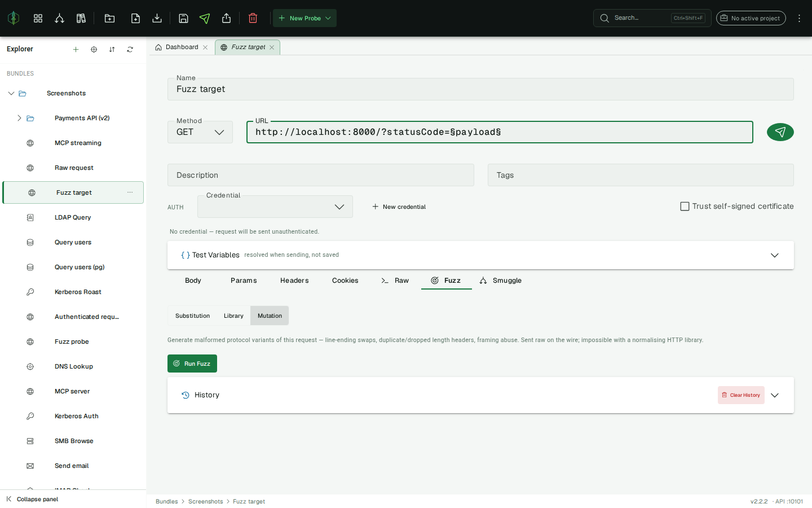Click the Search field in top bar
The height and width of the screenshot is (508, 812).
tap(652, 18)
